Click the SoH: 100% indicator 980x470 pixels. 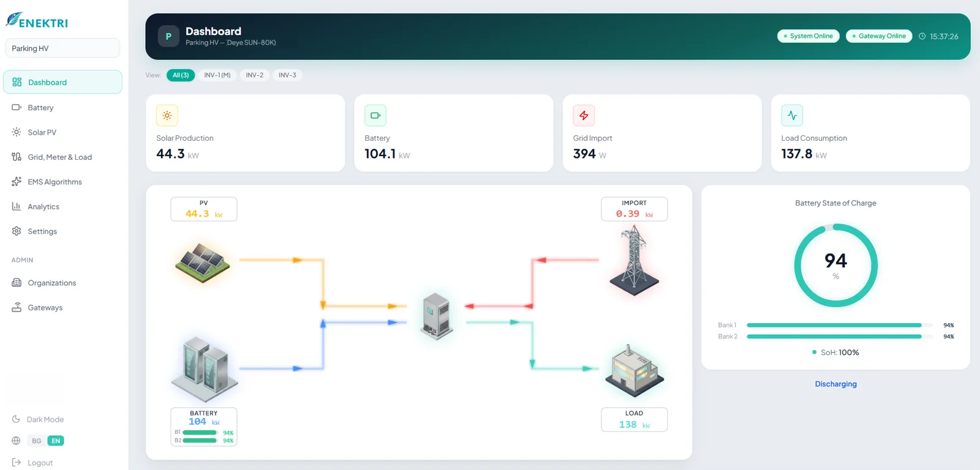click(x=836, y=352)
